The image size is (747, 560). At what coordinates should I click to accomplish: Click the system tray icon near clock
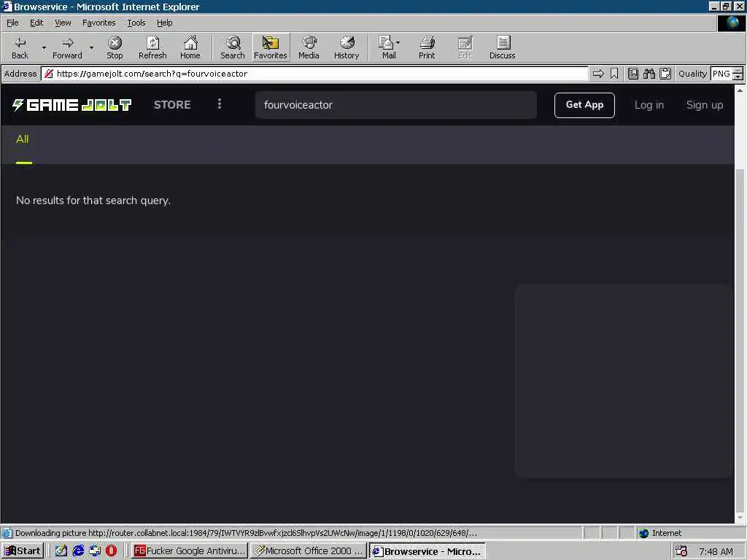pyautogui.click(x=681, y=551)
